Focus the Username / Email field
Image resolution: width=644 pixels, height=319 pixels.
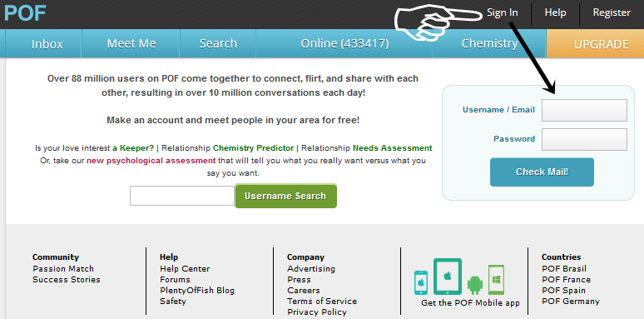(x=584, y=110)
